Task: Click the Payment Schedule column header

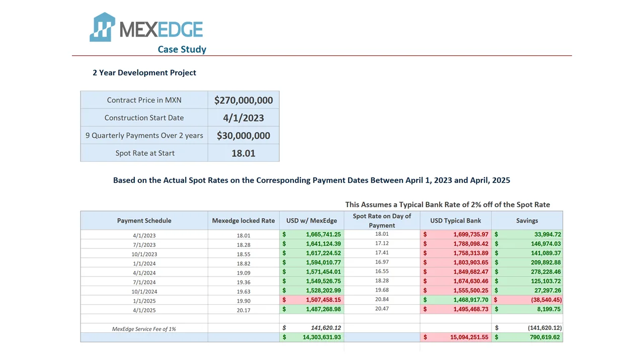Action: pyautogui.click(x=144, y=220)
